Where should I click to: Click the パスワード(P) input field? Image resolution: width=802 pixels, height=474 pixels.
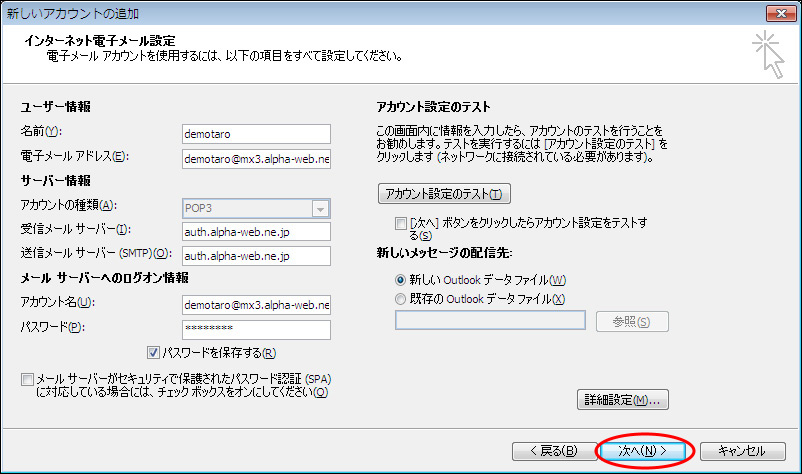[256, 330]
